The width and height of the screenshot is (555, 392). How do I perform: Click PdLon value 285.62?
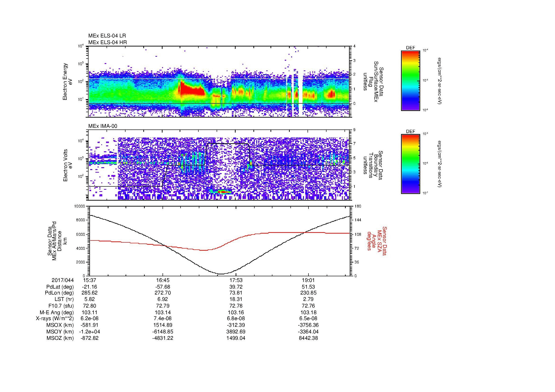90,293
